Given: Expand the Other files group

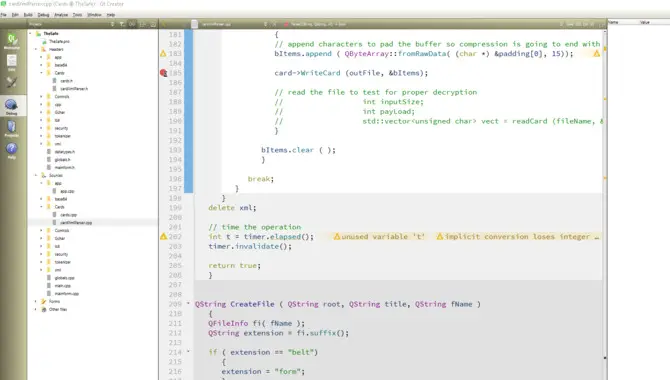Looking at the screenshot, I should click(36, 309).
